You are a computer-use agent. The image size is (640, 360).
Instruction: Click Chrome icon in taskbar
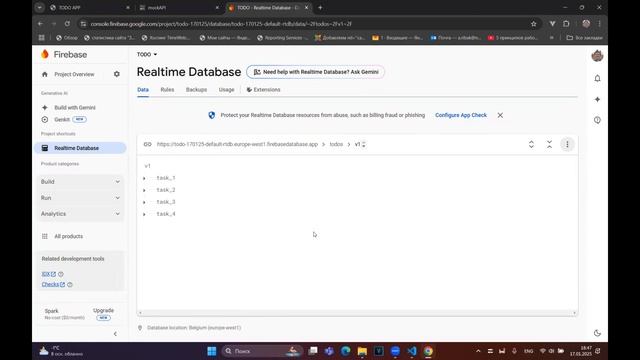[428, 351]
